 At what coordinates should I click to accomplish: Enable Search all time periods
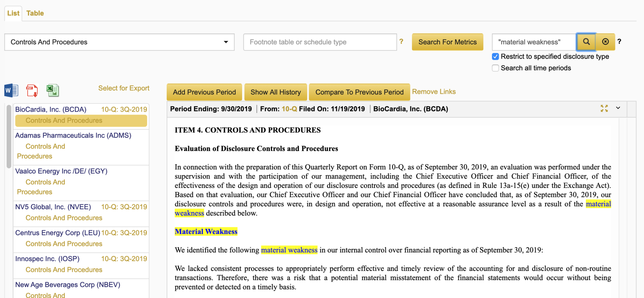point(496,68)
